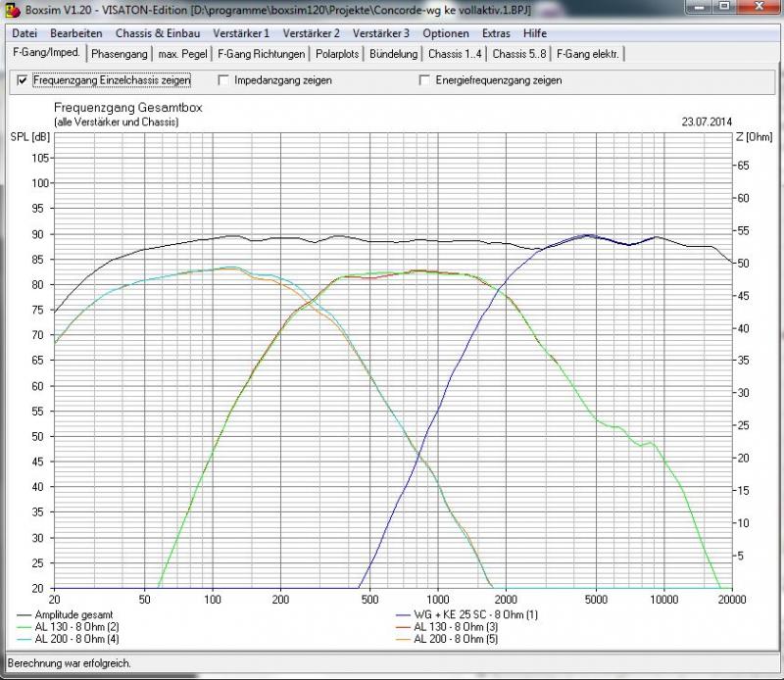Open the Chassis & Einbau menu
Viewport: 784px width, 680px height.
[158, 33]
